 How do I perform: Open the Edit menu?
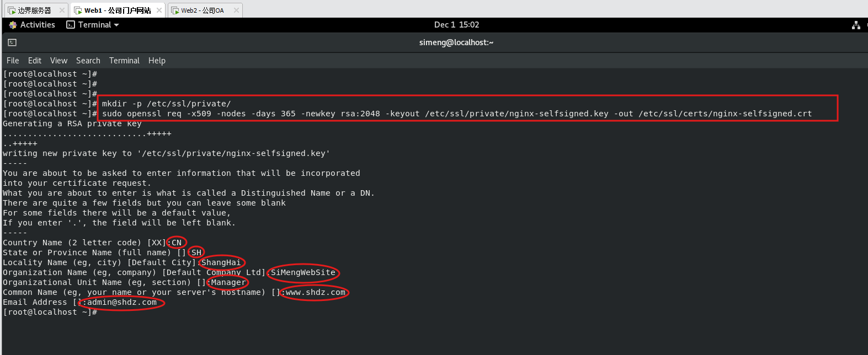point(35,61)
